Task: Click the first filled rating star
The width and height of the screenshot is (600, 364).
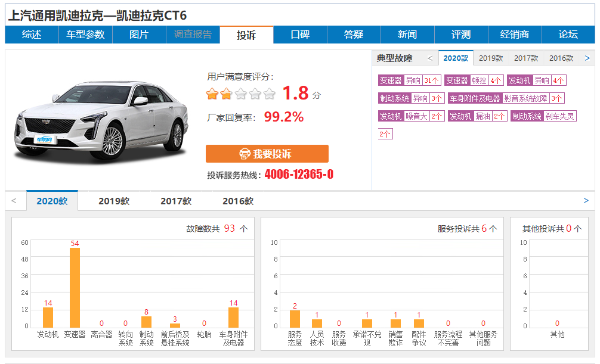Action: coord(212,94)
